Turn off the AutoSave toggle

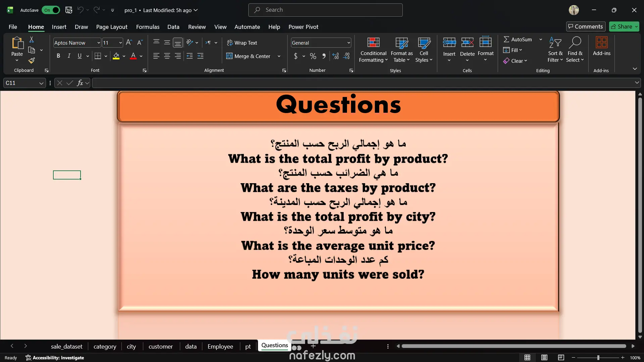click(51, 10)
